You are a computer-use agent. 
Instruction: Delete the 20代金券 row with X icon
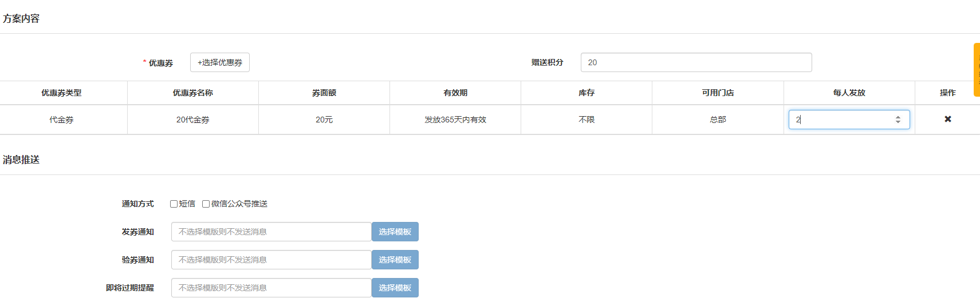click(x=947, y=119)
